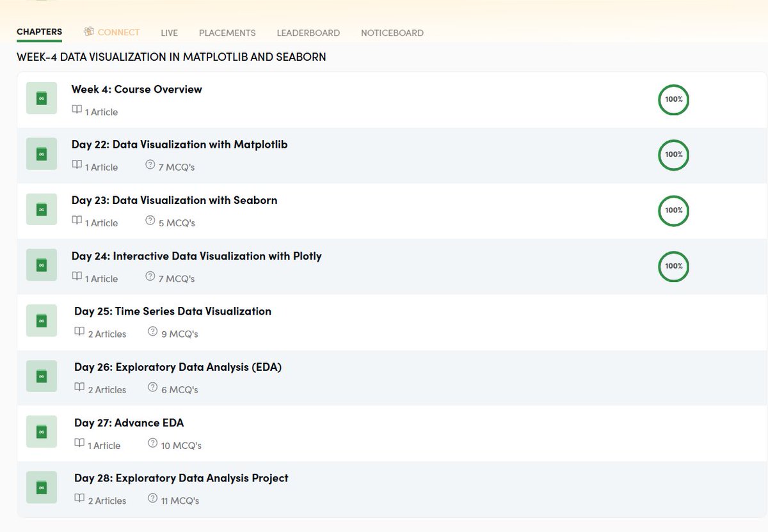Image resolution: width=768 pixels, height=532 pixels.
Task: Open Day 25: Time Series Data Visualization
Action: 173,312
